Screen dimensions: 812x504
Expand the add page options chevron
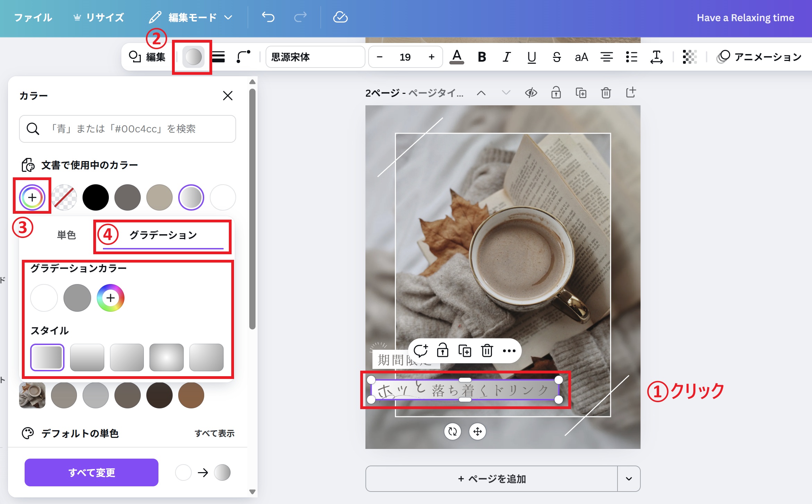click(x=629, y=479)
